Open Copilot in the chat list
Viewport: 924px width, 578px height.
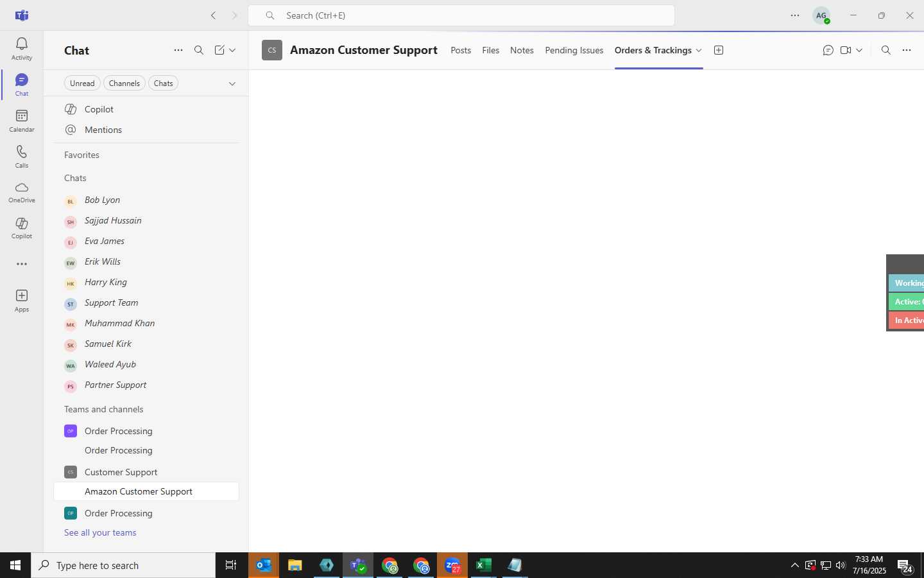click(146, 109)
